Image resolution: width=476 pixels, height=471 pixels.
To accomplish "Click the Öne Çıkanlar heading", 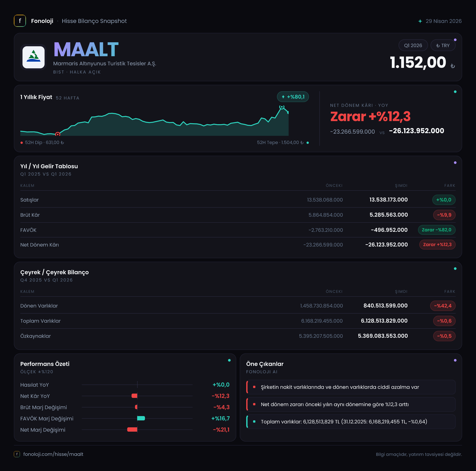I will click(265, 364).
